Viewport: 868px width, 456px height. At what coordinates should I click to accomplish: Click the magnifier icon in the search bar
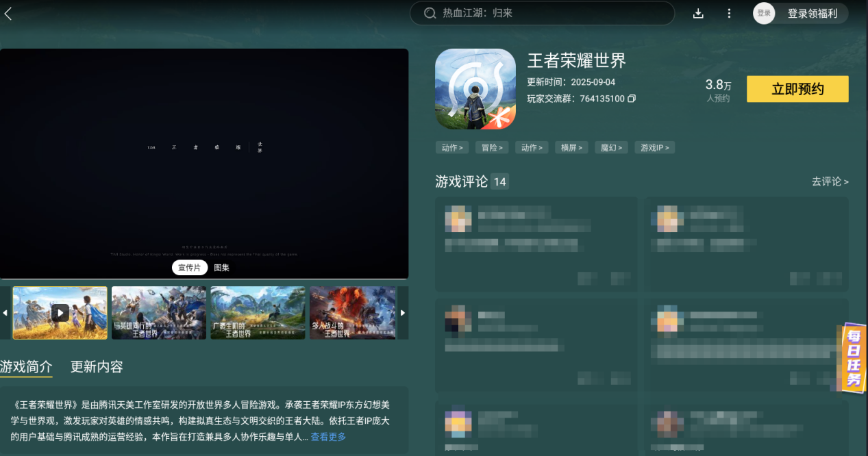pos(430,13)
